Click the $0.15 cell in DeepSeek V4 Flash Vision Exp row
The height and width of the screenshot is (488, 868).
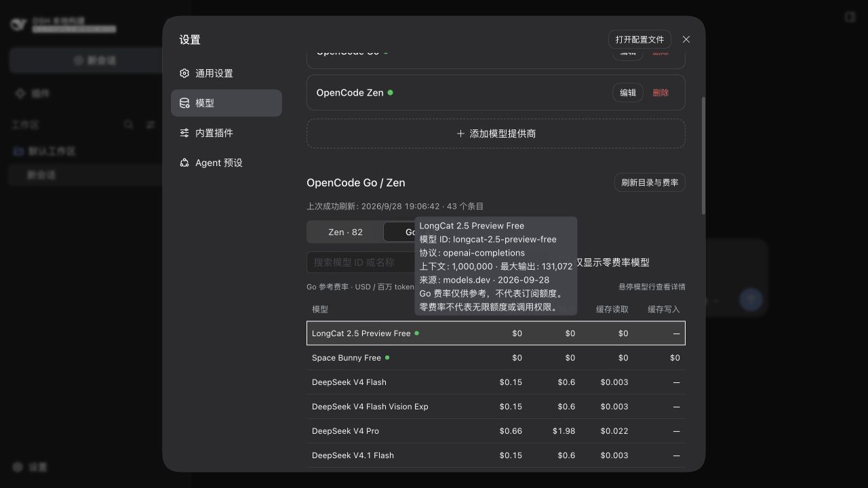pyautogui.click(x=511, y=407)
